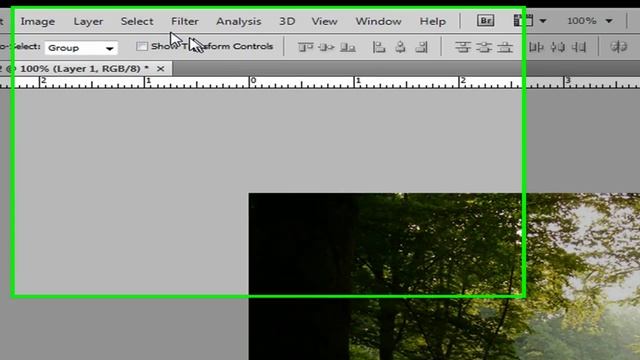The height and width of the screenshot is (360, 640).
Task: Open the Layer menu
Action: (88, 21)
